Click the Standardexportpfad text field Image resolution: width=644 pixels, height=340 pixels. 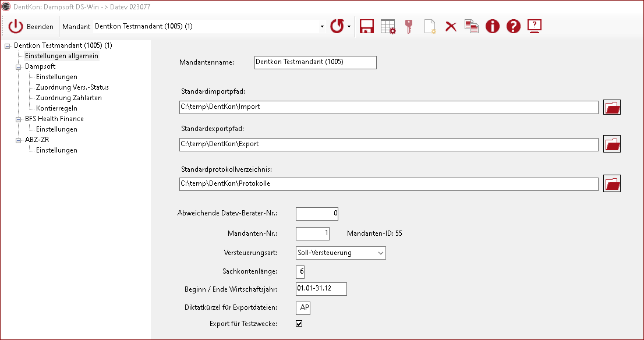pos(388,144)
